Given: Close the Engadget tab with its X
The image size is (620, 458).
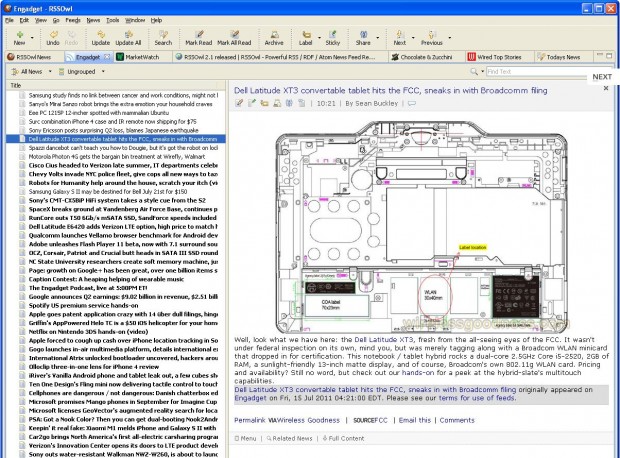Looking at the screenshot, I should pos(107,57).
